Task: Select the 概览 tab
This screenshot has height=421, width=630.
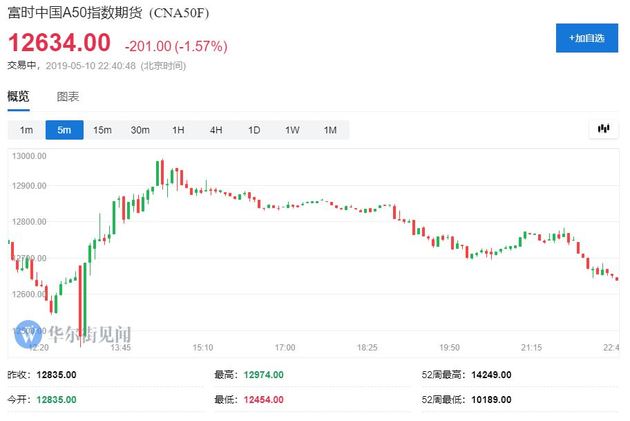Action: (18, 96)
